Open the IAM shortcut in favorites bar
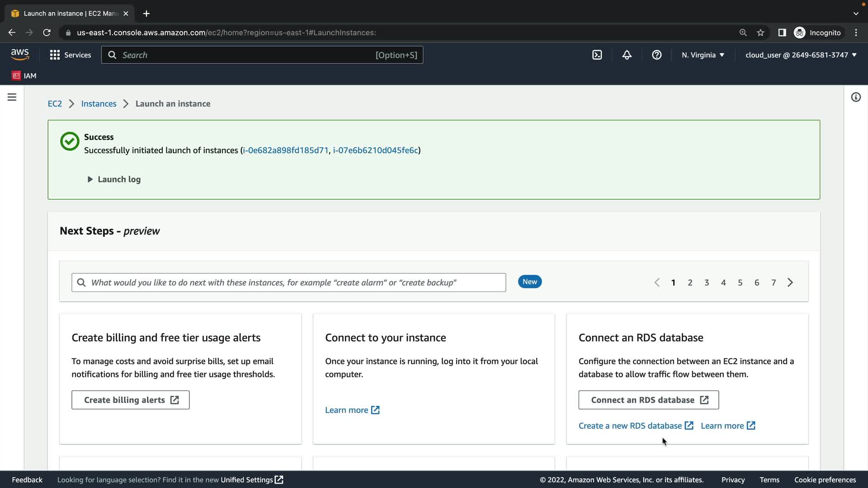The width and height of the screenshot is (868, 488). pos(24,76)
